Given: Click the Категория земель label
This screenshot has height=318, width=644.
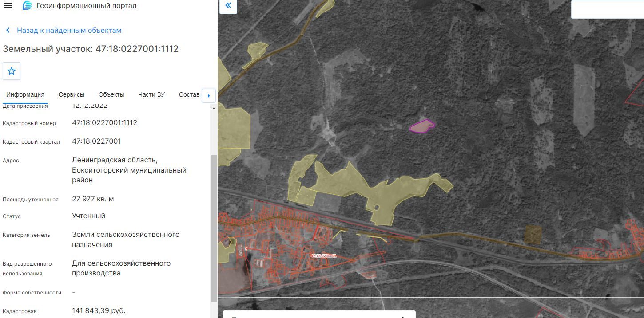Looking at the screenshot, I should (x=27, y=235).
